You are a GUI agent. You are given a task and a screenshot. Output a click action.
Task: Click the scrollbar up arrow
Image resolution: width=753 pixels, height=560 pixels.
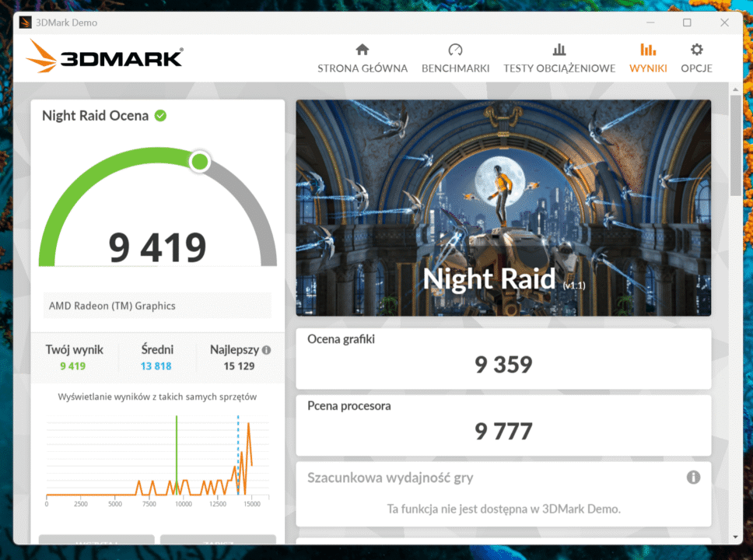tap(734, 90)
